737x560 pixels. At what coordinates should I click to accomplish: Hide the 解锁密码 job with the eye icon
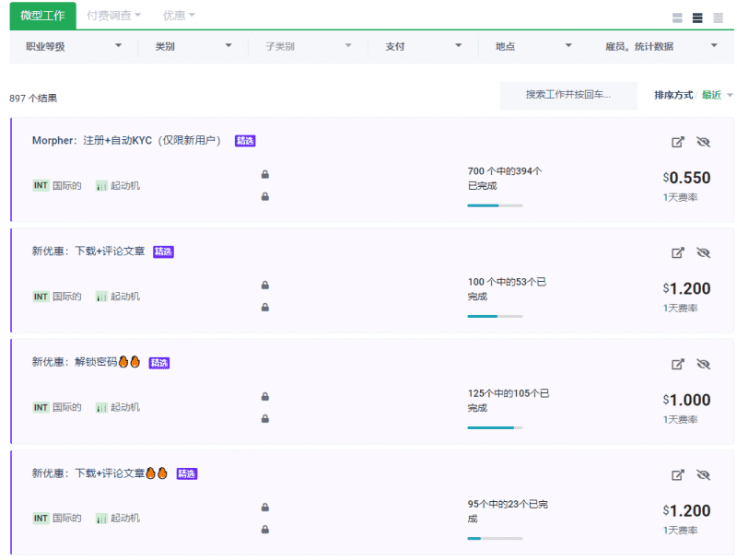(703, 364)
